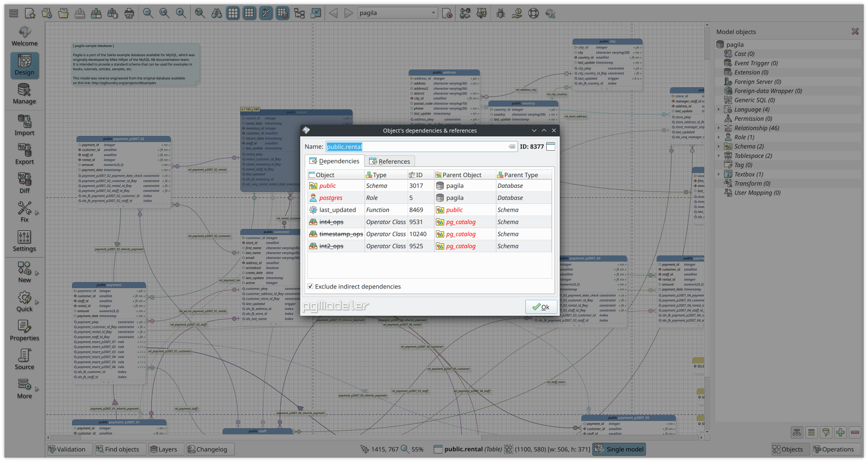Expand Language (4) tree node
Viewport: 868px width, 462px height.
coord(719,110)
